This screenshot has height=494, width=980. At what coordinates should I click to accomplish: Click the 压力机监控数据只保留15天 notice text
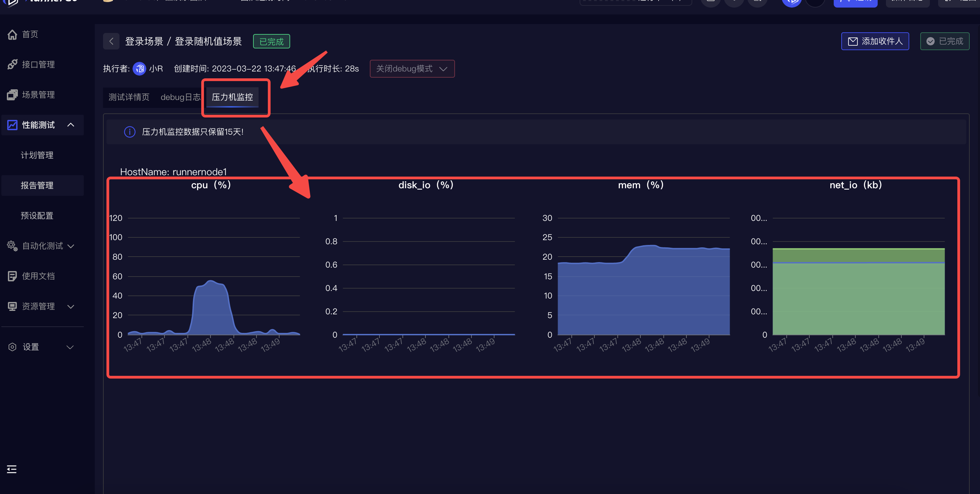click(193, 132)
